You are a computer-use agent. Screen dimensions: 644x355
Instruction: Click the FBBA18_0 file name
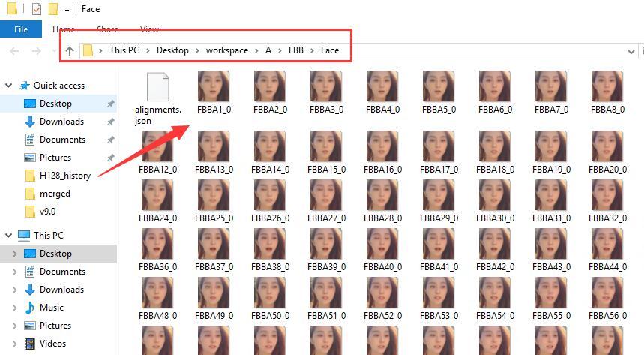[x=495, y=169]
